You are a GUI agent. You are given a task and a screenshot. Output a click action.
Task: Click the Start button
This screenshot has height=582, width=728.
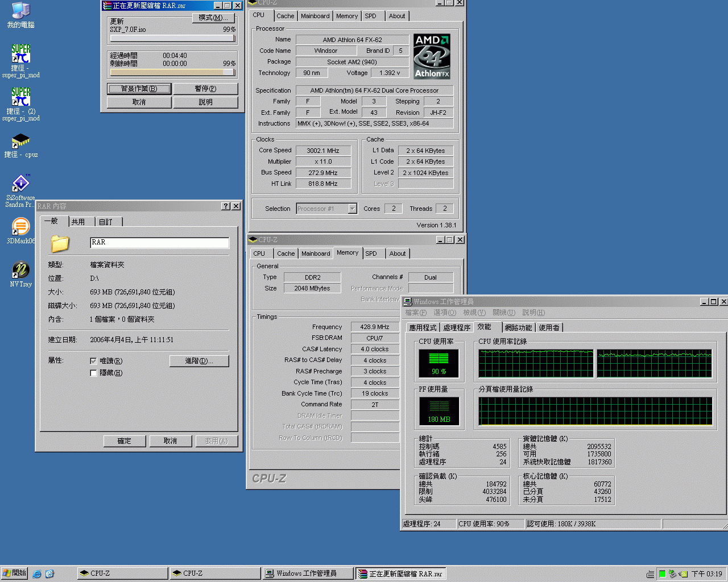click(14, 573)
